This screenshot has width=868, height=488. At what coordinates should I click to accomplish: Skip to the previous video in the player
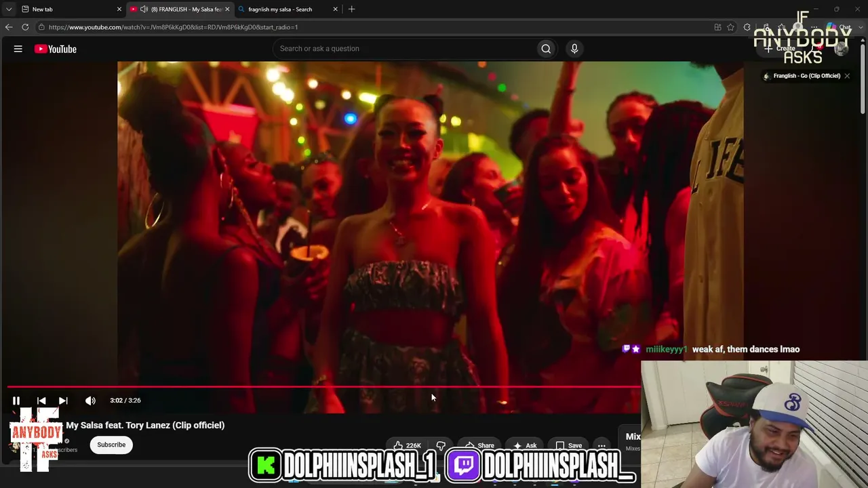click(x=41, y=401)
